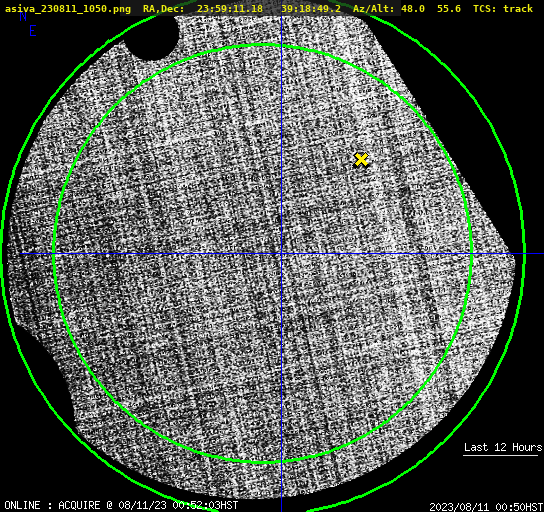Click the 2023/08/11 00:50HST timestamp
This screenshot has width=544, height=512.
click(x=486, y=506)
